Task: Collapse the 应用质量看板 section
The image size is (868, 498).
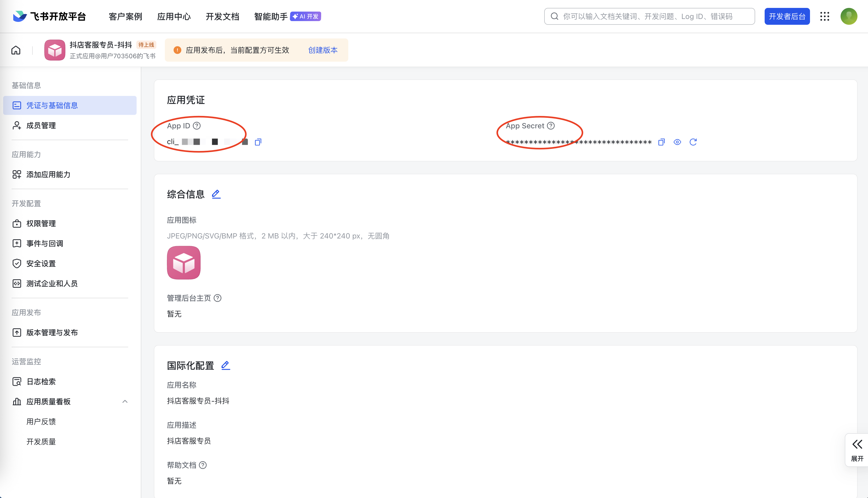Action: 125,402
